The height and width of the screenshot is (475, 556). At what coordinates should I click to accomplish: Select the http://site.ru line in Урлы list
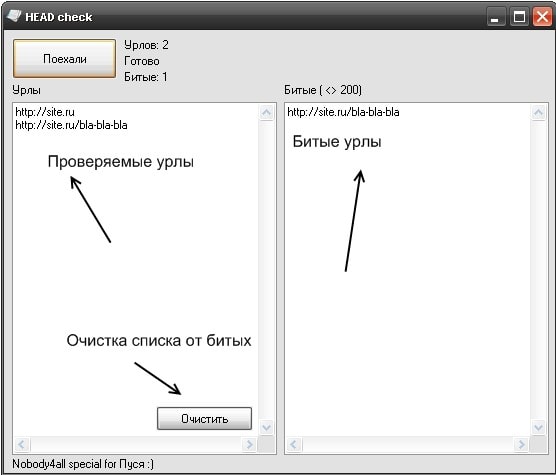tap(45, 112)
